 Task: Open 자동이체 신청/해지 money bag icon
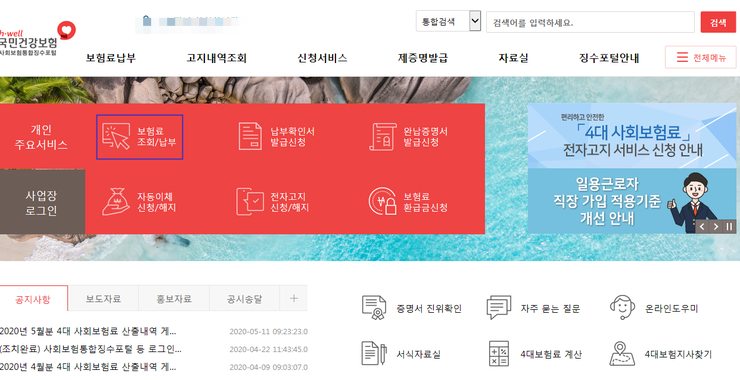click(116, 202)
